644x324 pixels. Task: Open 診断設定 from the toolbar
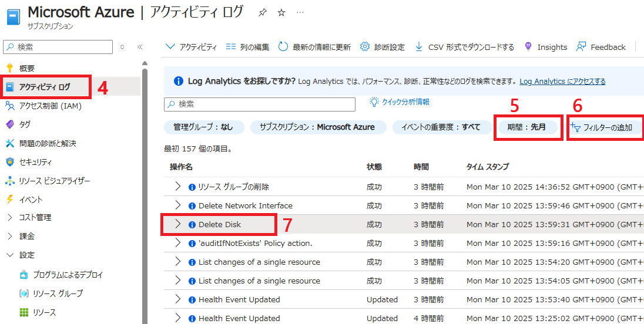point(383,47)
